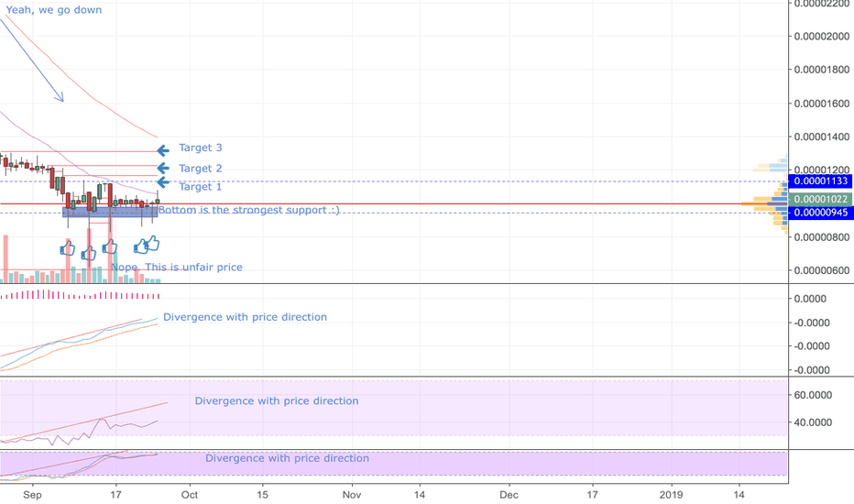Click the '14' label following Nov
Viewport: 854px width, 504px height.
[x=420, y=495]
